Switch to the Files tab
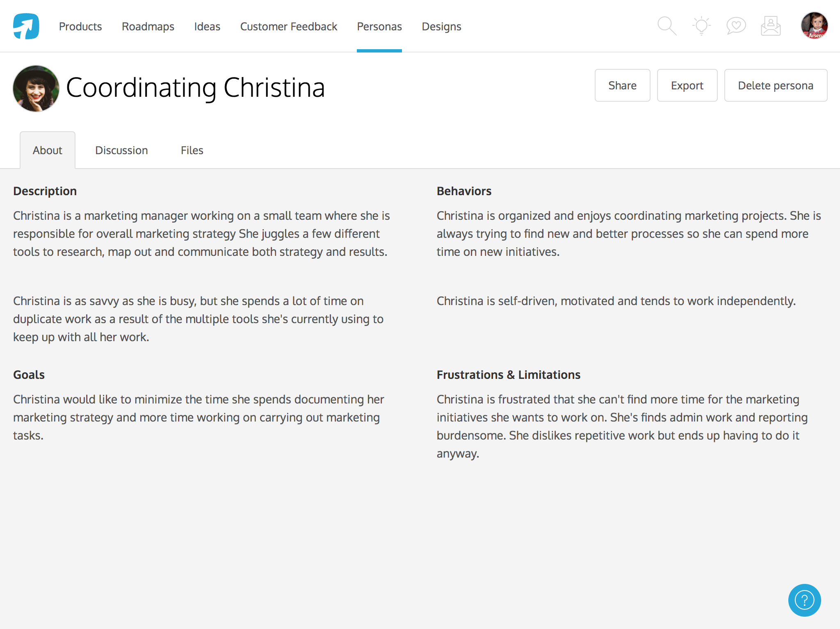 coord(192,149)
